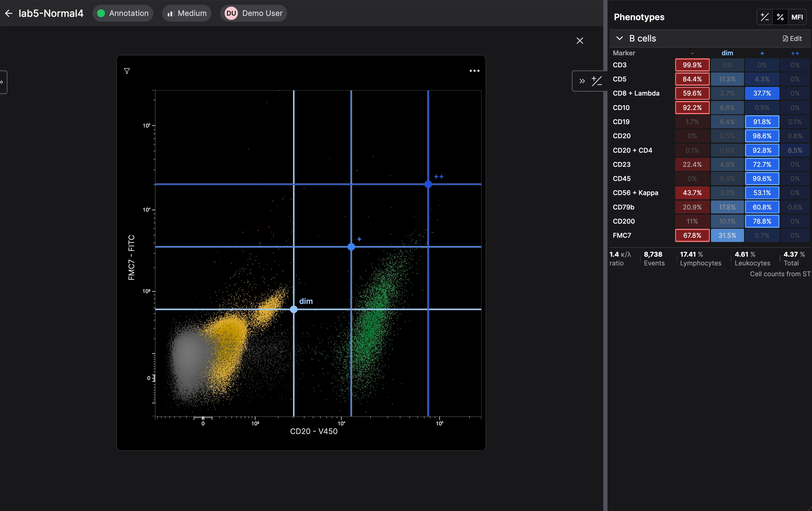
Task: Click the 1.4 κ/λ ratio statistic
Action: coord(620,259)
